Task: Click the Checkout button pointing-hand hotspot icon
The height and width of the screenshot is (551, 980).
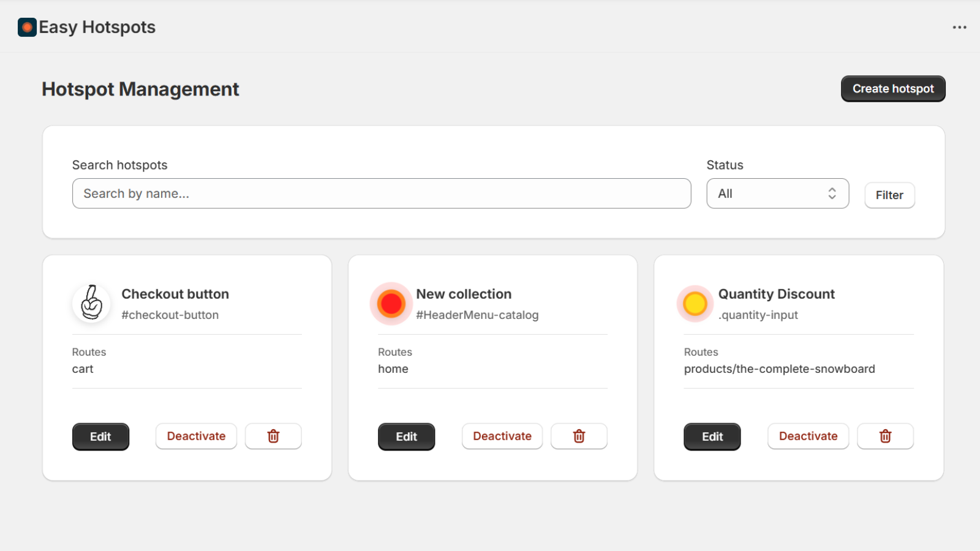Action: (x=92, y=303)
